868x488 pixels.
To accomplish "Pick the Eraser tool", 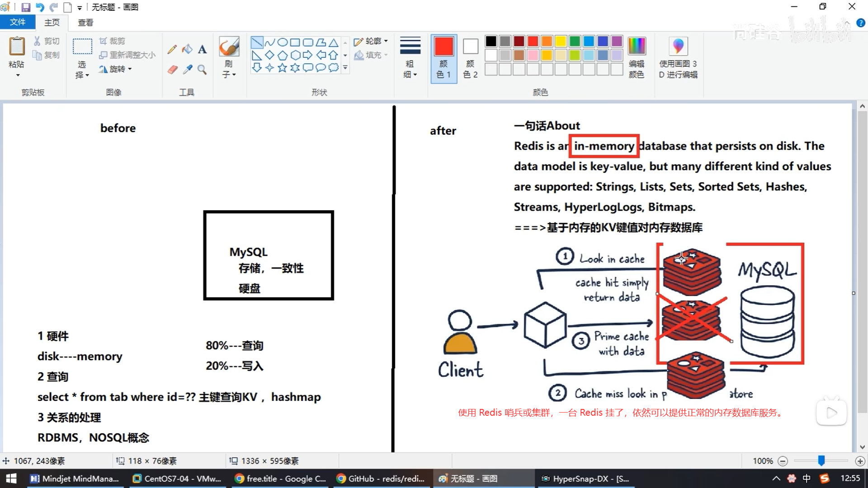I will tap(172, 70).
